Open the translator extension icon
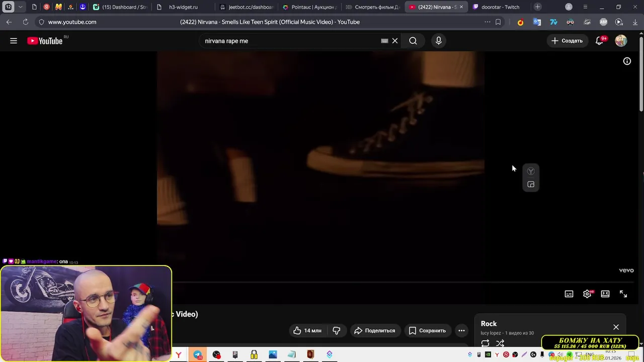The width and height of the screenshot is (644, 362). point(537,22)
